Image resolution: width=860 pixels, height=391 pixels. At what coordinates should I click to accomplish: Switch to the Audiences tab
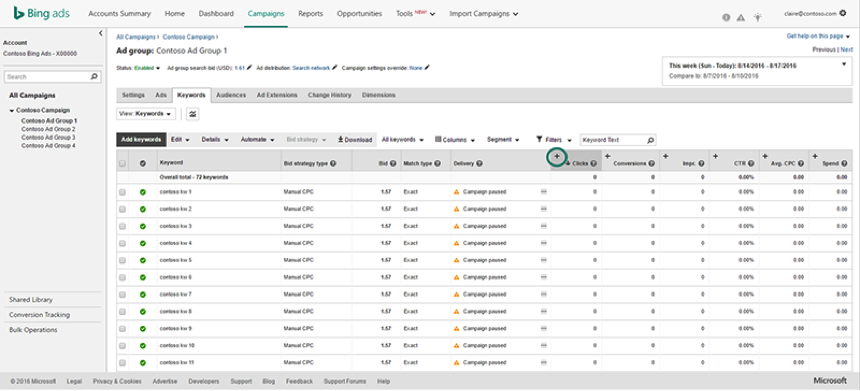(231, 95)
